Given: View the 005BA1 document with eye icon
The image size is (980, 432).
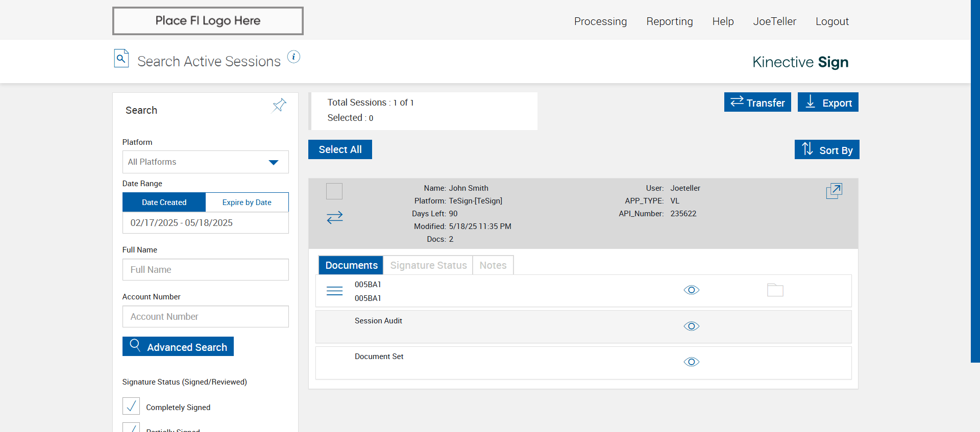Looking at the screenshot, I should (691, 290).
